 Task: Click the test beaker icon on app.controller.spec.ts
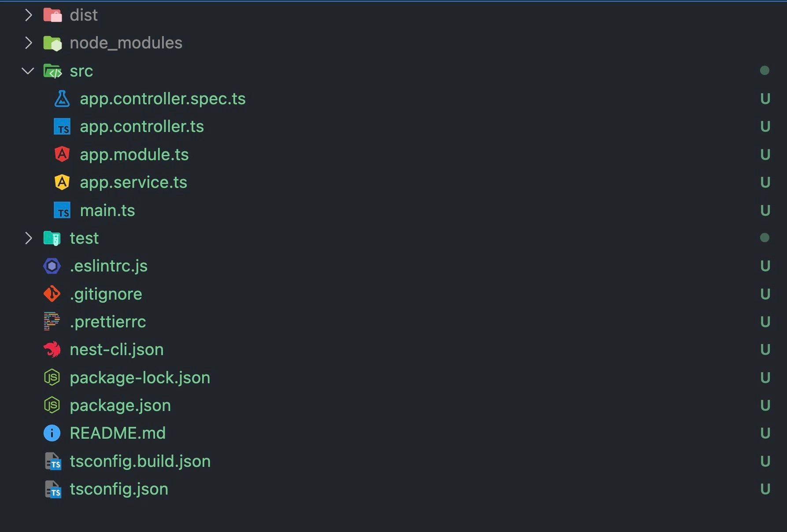[x=62, y=99]
